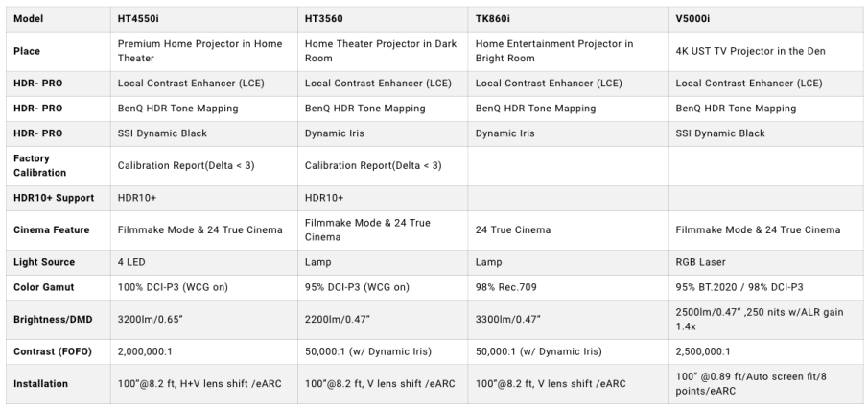
Task: Click Local Contrast Enhancer (LCE) under HT3560
Action: (378, 84)
